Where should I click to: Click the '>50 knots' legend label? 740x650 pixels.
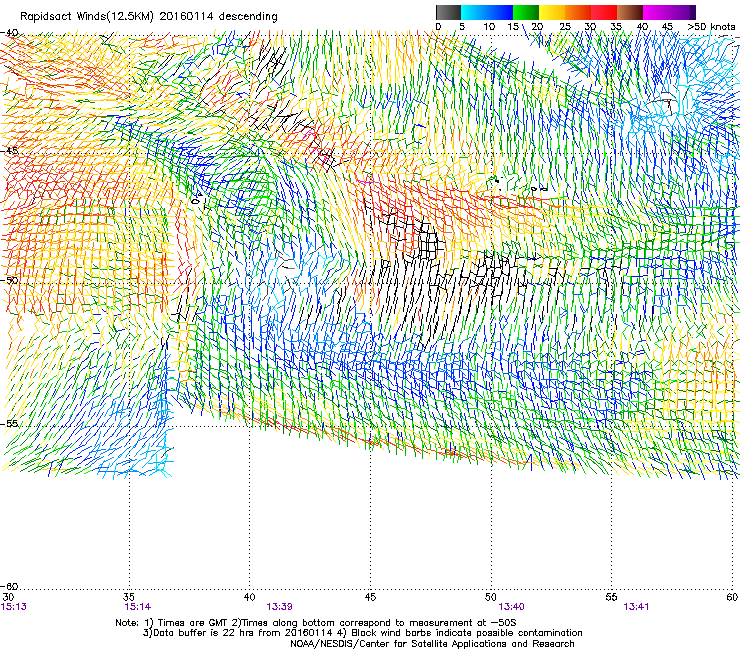[x=711, y=27]
